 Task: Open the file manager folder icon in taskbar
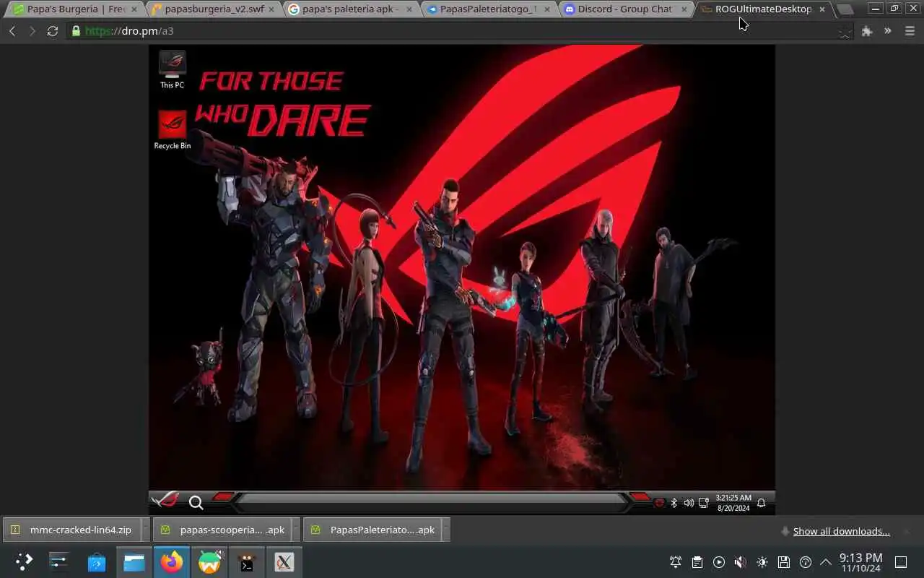coord(134,562)
